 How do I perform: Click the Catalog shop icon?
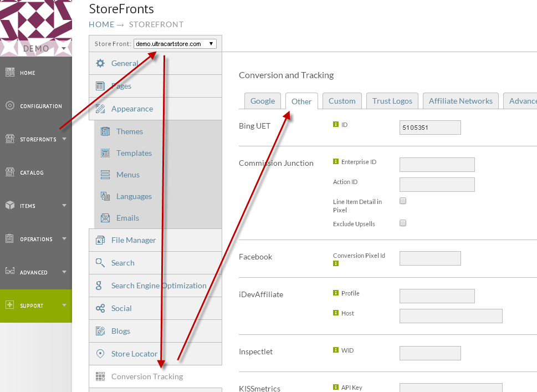10,172
